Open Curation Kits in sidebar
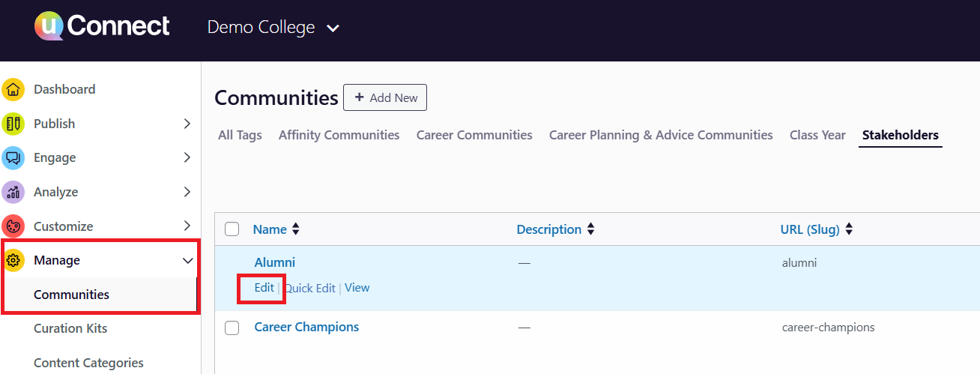The image size is (980, 374). pos(70,328)
